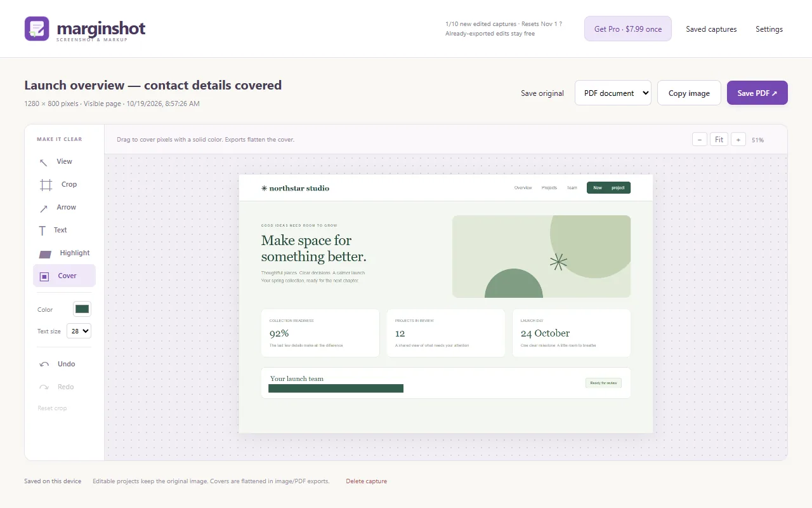Click the marginshot logo icon

click(x=37, y=29)
